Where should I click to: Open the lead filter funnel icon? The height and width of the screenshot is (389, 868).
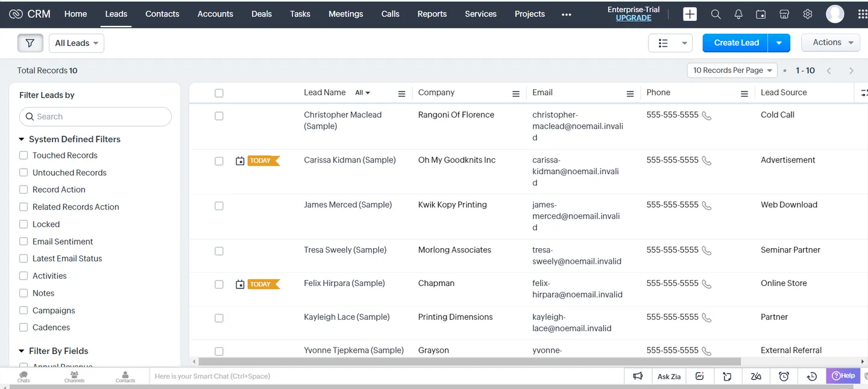(30, 43)
